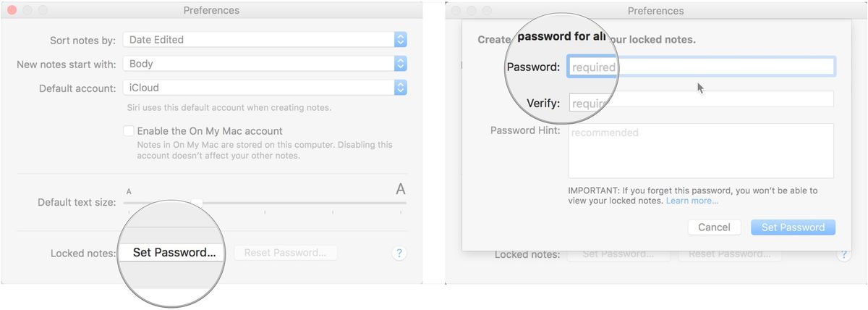Click the blue arrows on iCloud selector
The width and height of the screenshot is (868, 310).
pos(401,88)
